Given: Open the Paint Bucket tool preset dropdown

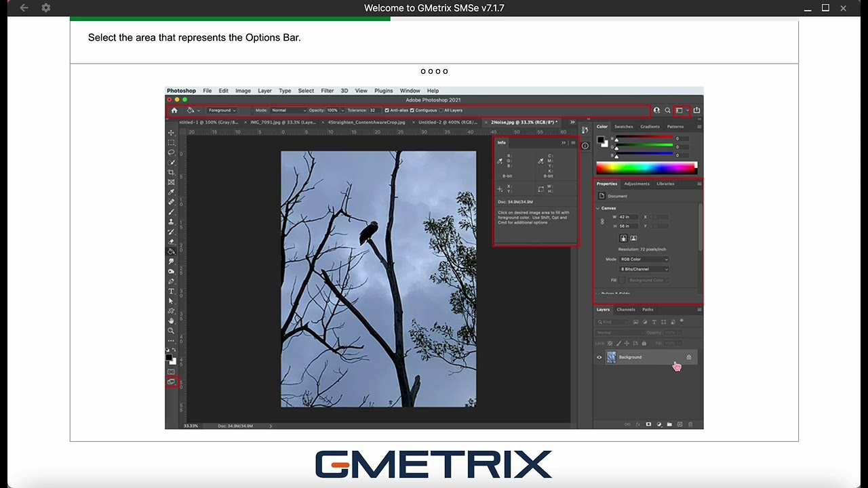Looking at the screenshot, I should point(198,110).
